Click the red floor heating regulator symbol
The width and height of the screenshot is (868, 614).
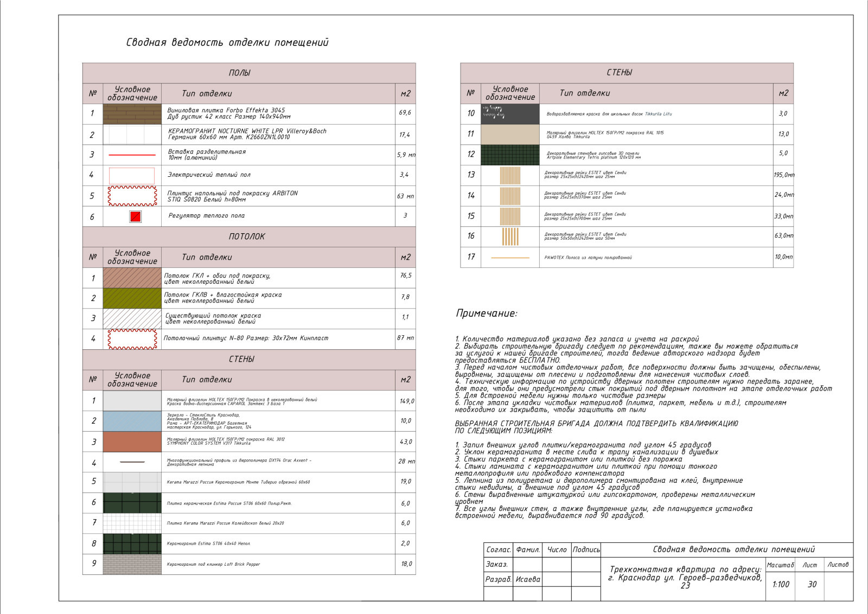click(x=135, y=216)
